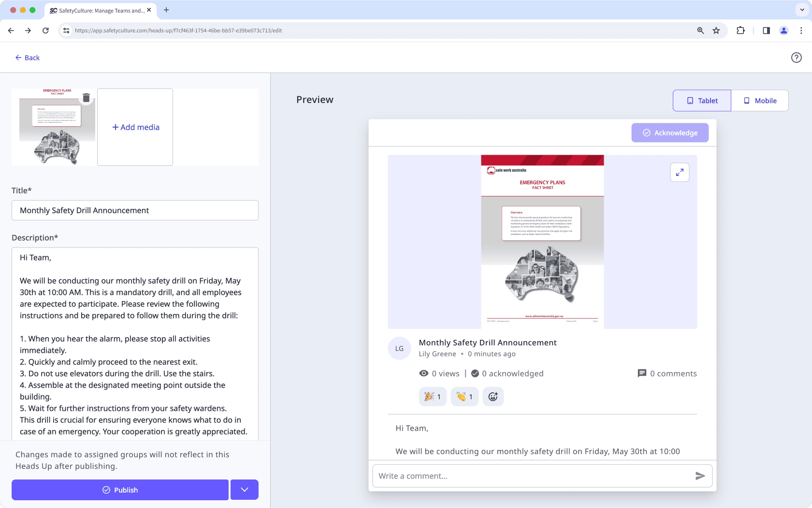Switch to the Tablet preview tab
This screenshot has width=812, height=508.
[x=701, y=100]
